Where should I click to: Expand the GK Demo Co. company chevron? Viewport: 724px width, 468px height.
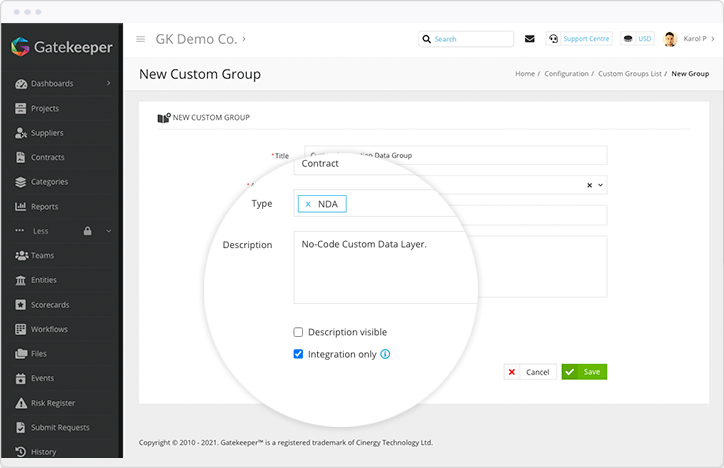(x=244, y=39)
